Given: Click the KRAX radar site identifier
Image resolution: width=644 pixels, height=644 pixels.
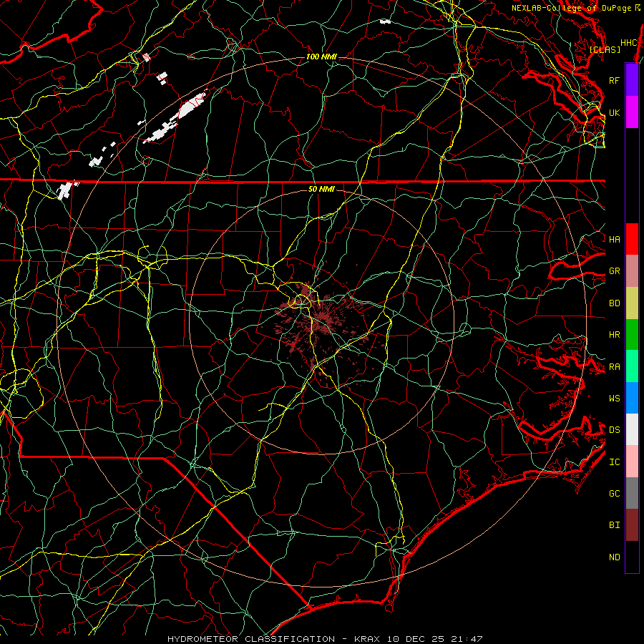Looking at the screenshot, I should coord(367,639).
